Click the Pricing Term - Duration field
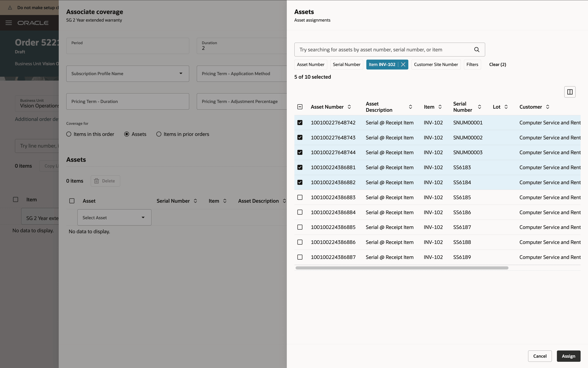Screen dimensions: 588x368 coord(128,101)
